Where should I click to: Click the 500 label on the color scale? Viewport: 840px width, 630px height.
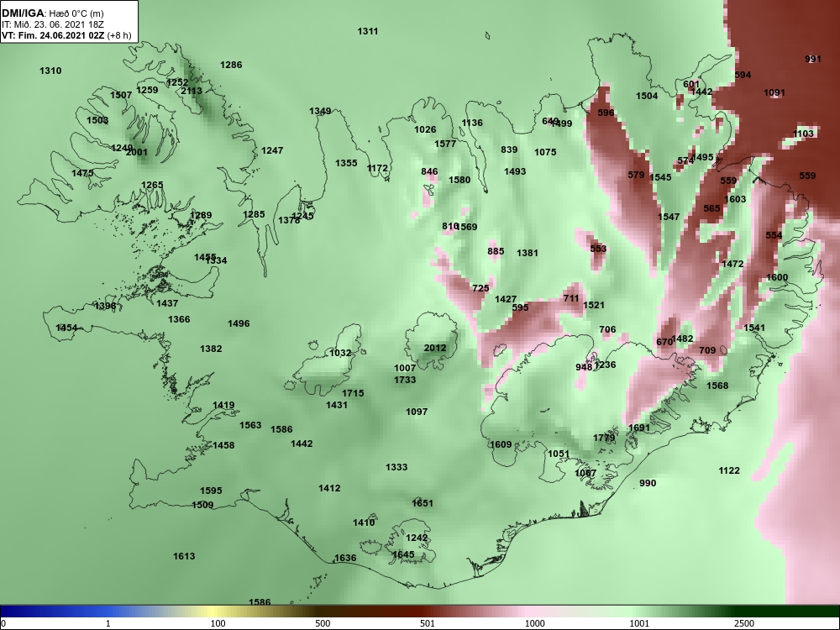323,623
